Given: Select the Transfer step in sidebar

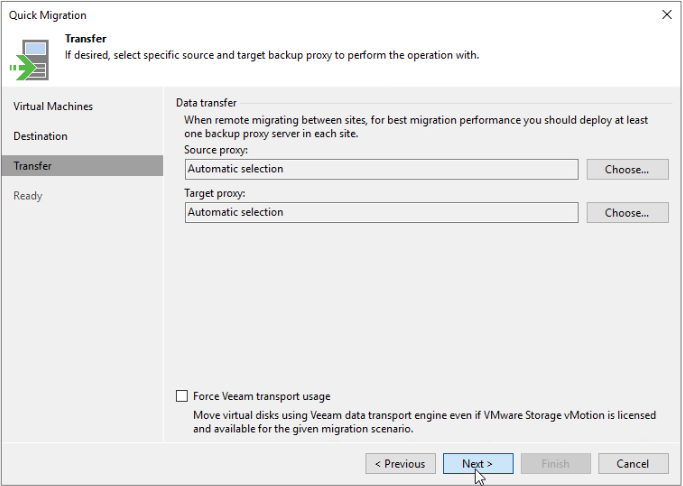Looking at the screenshot, I should (82, 165).
